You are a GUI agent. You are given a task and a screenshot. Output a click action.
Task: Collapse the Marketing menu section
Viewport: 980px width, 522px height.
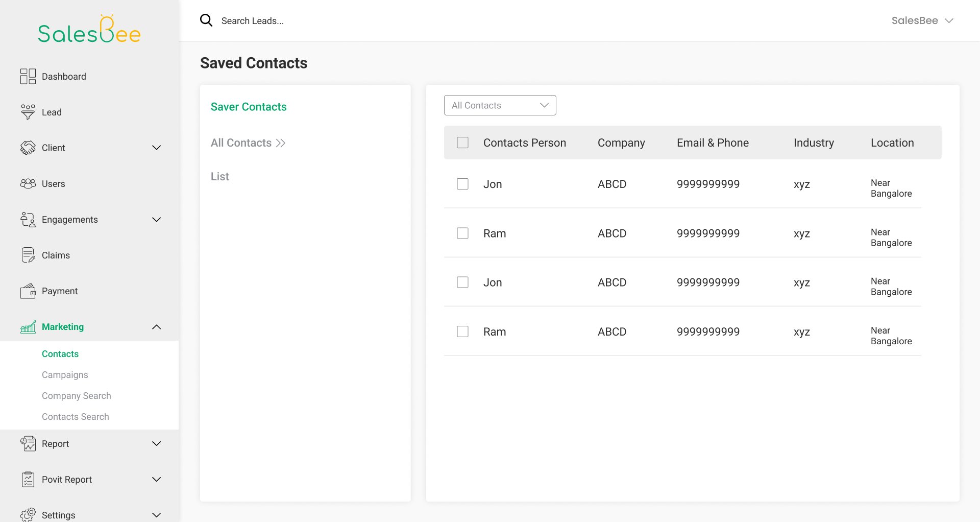(x=157, y=327)
